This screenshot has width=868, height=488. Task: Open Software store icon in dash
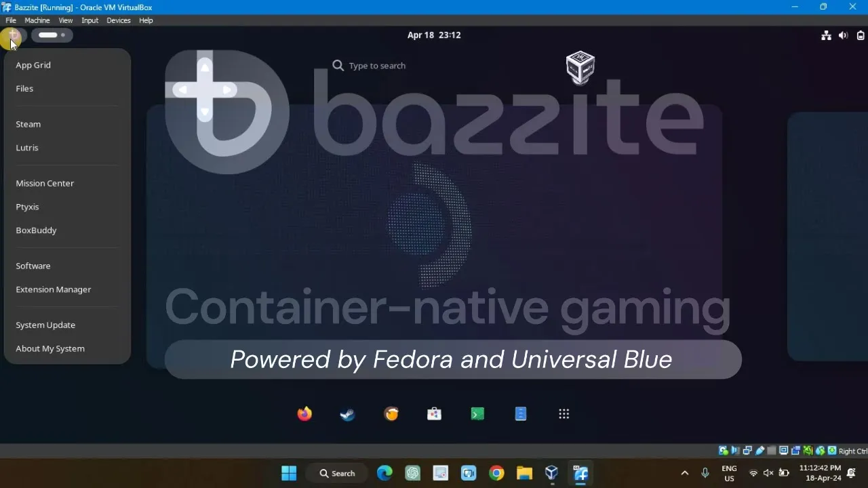434,413
